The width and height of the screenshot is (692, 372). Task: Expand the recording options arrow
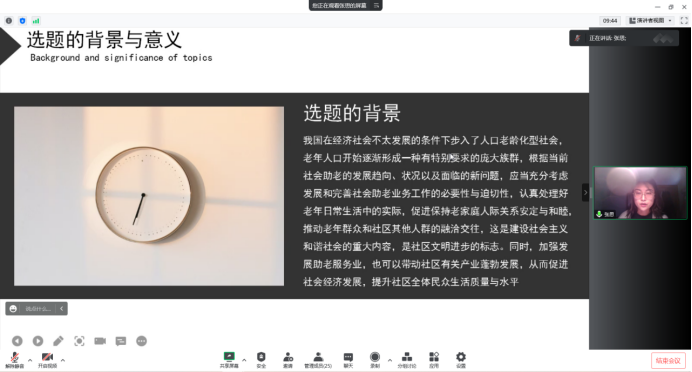[390, 360]
